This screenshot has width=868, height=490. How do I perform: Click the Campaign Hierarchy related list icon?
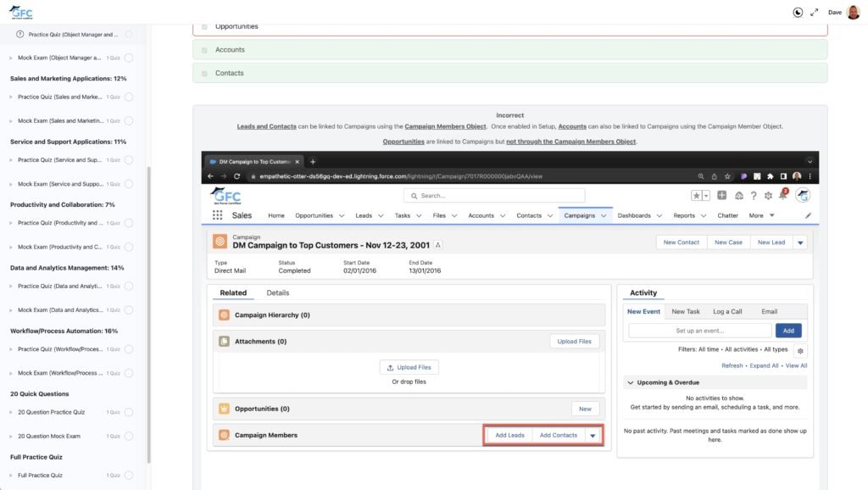(x=224, y=315)
